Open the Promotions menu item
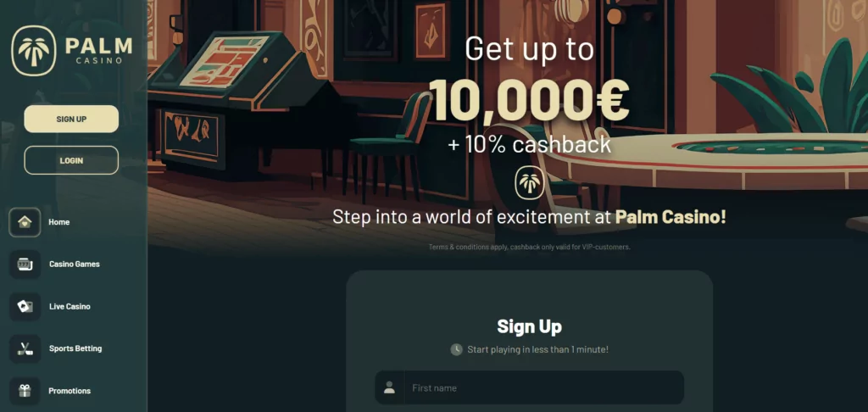 70,391
